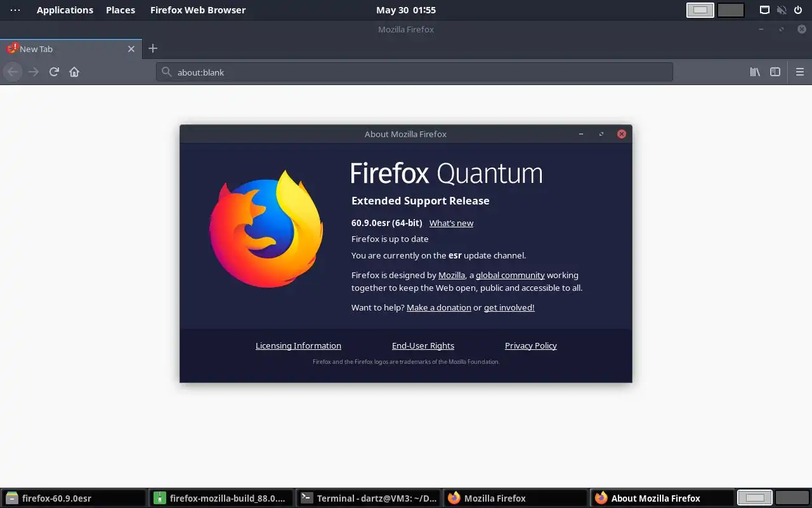Minimize the main Mozilla Firefox window

click(x=761, y=29)
